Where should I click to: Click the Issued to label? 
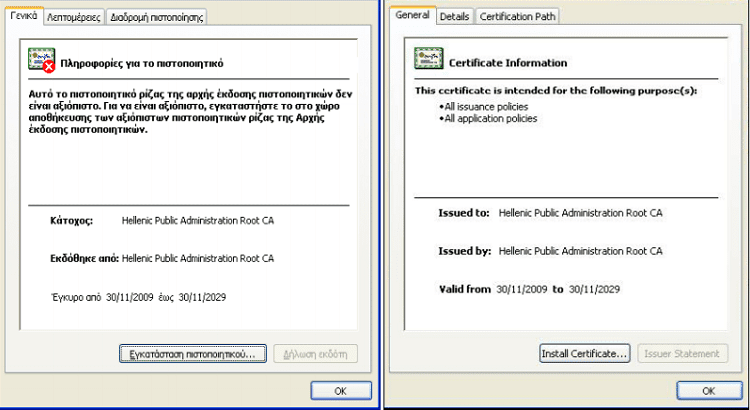[x=464, y=213]
